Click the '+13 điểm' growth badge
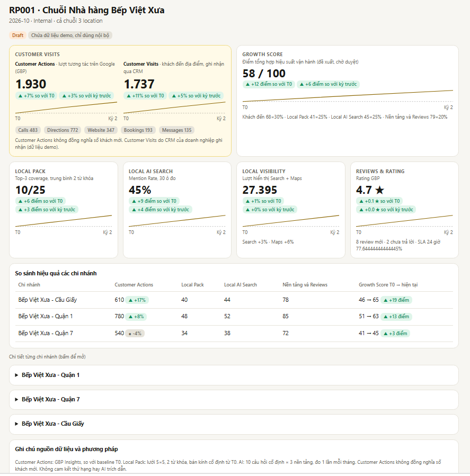Screen dimensions: 470x476 (x=396, y=316)
